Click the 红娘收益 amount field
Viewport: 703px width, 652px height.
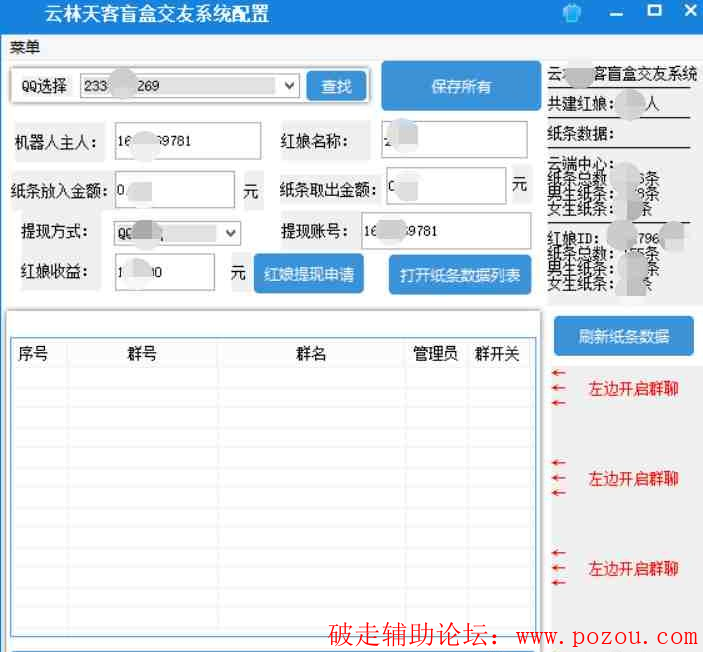click(165, 272)
